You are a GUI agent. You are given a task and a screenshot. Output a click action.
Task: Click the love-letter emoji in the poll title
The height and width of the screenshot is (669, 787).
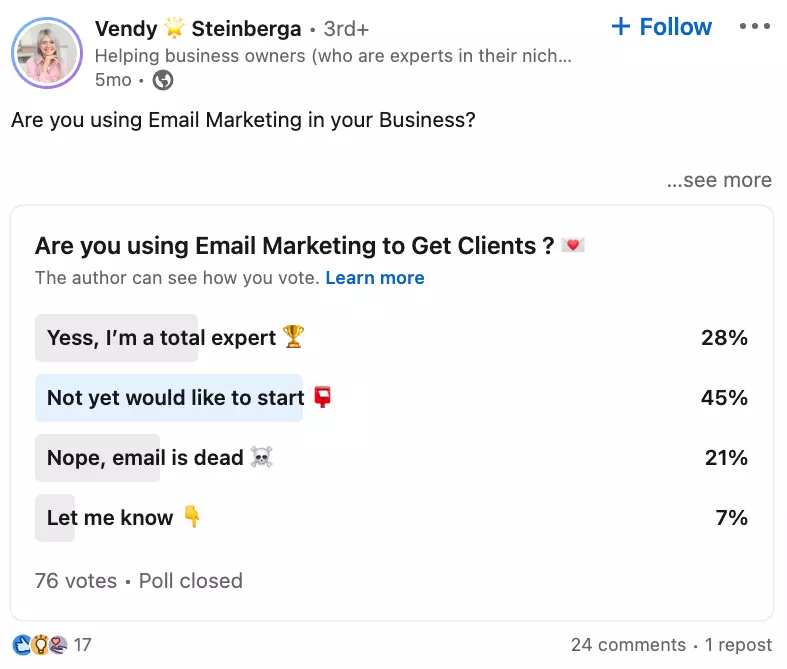click(572, 245)
